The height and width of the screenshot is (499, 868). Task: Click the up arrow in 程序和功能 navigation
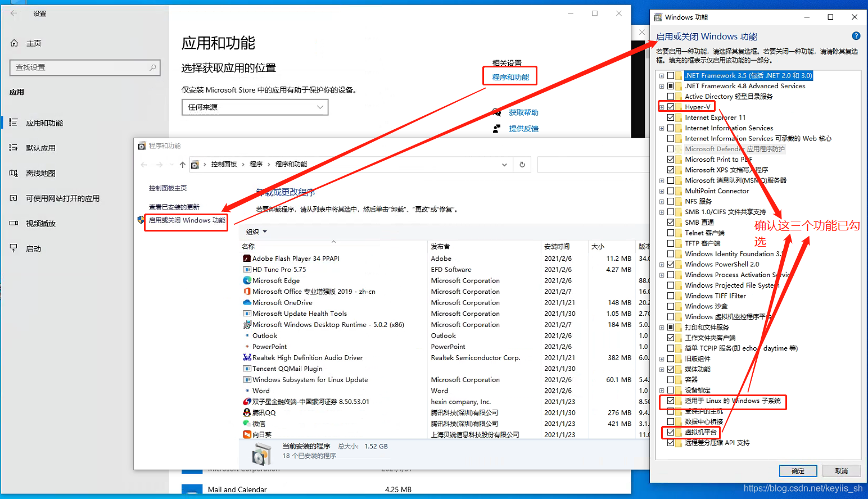[182, 165]
